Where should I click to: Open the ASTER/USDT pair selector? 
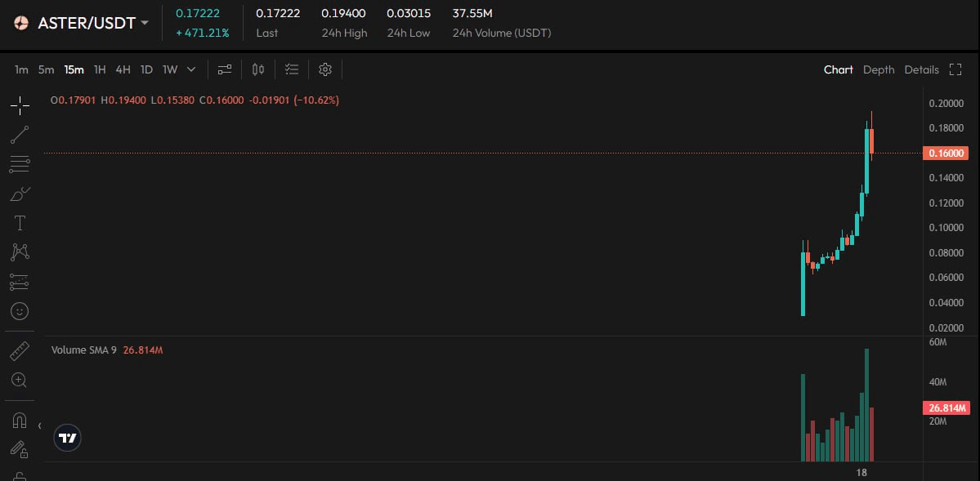[93, 23]
